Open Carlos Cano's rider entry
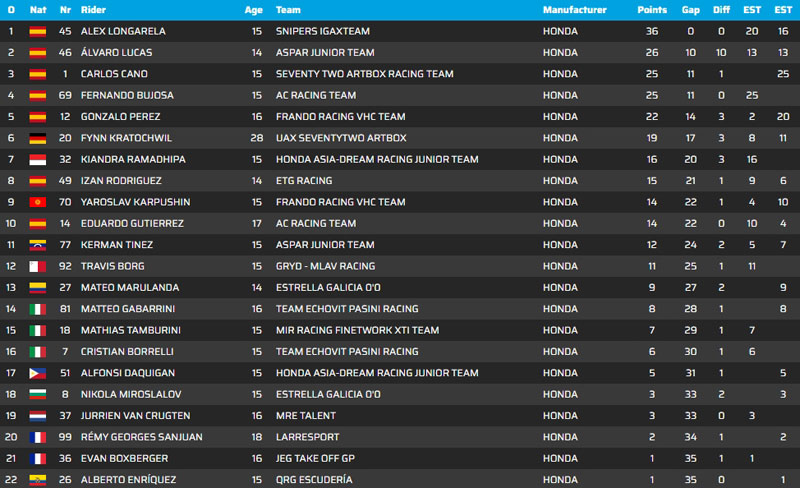 click(x=113, y=74)
